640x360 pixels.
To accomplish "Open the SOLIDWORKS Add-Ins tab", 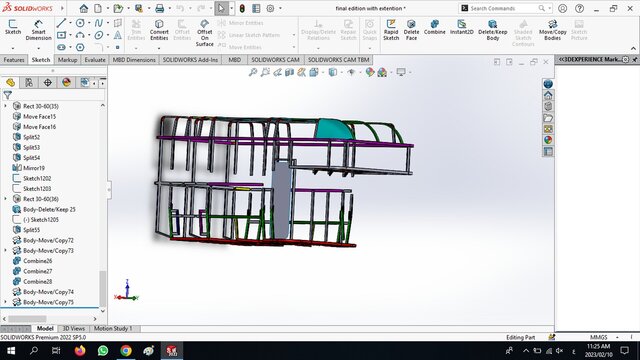I will pyautogui.click(x=190, y=60).
